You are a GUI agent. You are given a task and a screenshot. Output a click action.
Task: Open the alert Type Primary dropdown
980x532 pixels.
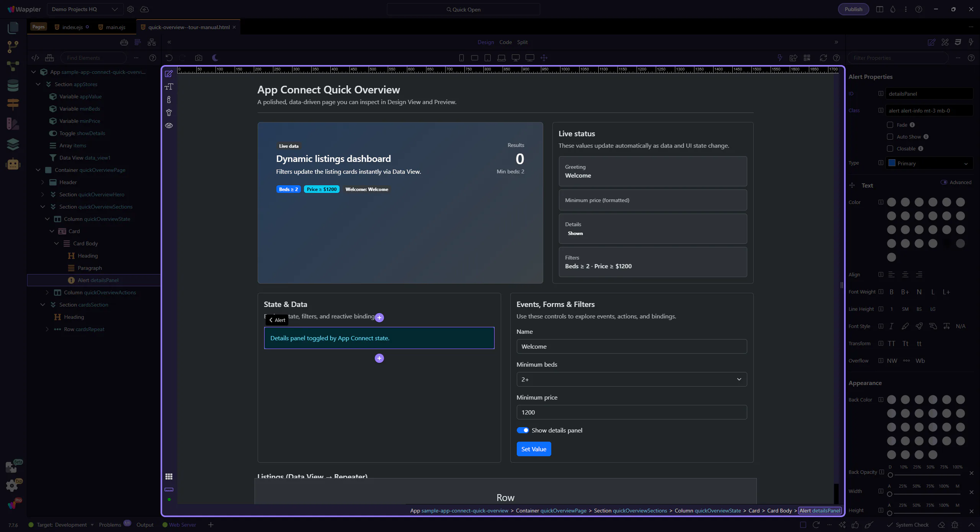[929, 163]
